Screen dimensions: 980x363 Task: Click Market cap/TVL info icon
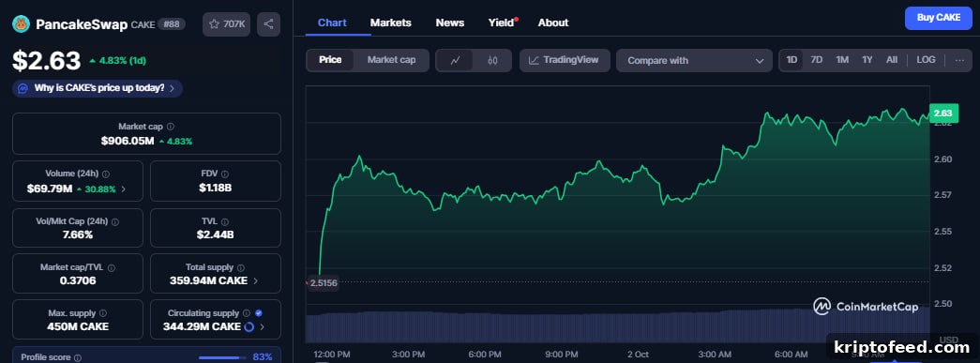(x=112, y=267)
